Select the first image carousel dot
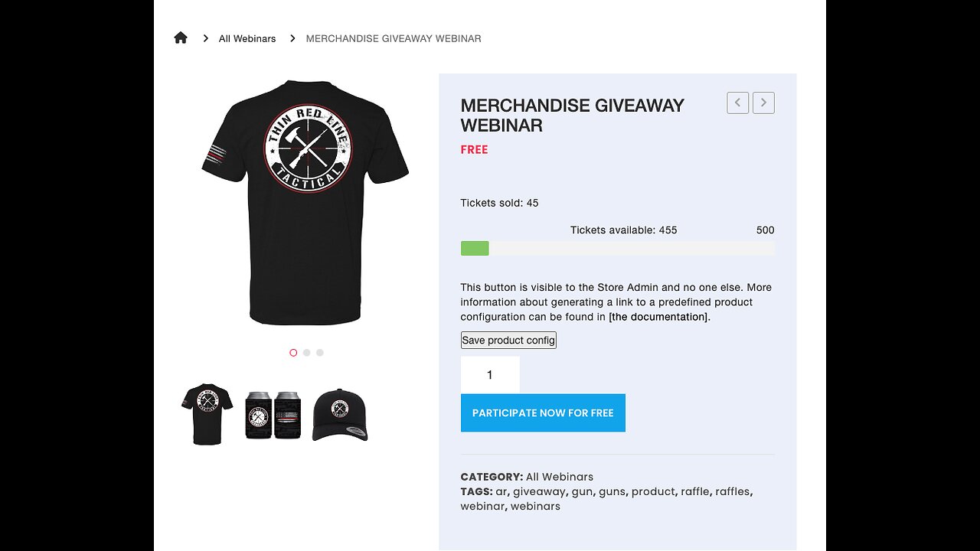The width and height of the screenshot is (980, 551). pos(293,353)
